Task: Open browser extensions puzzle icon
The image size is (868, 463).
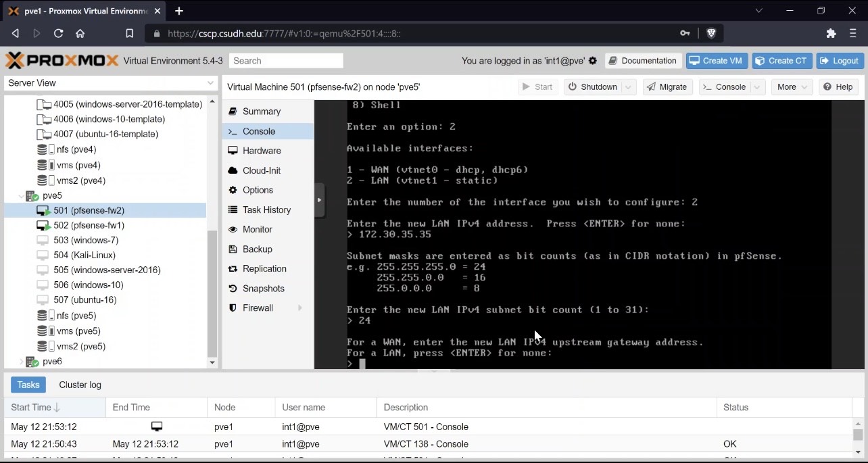Action: pyautogui.click(x=831, y=33)
